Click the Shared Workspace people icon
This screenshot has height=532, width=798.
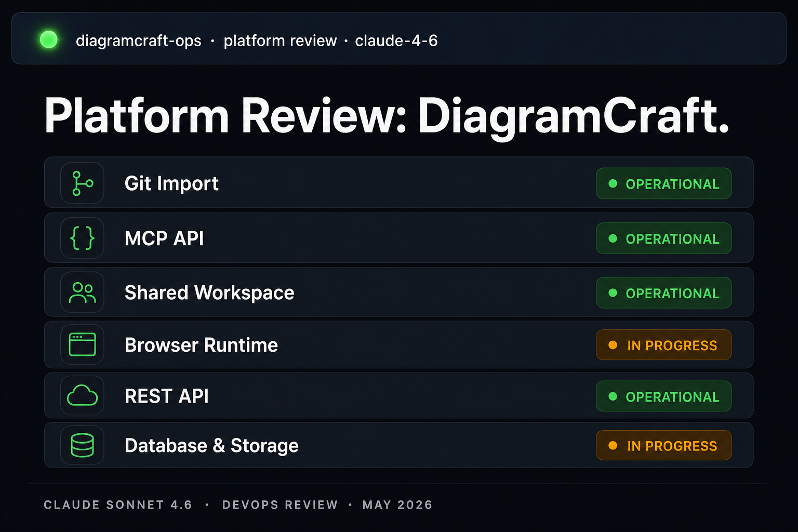pos(82,292)
